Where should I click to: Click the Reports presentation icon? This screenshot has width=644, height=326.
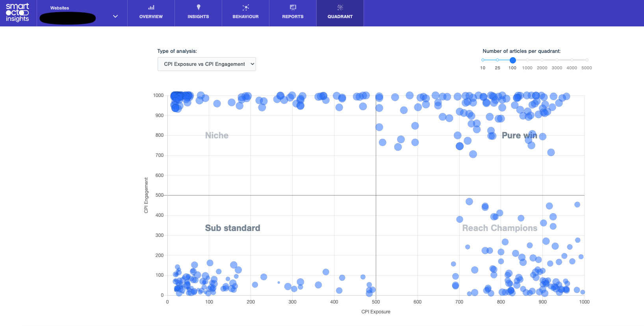[x=293, y=7]
